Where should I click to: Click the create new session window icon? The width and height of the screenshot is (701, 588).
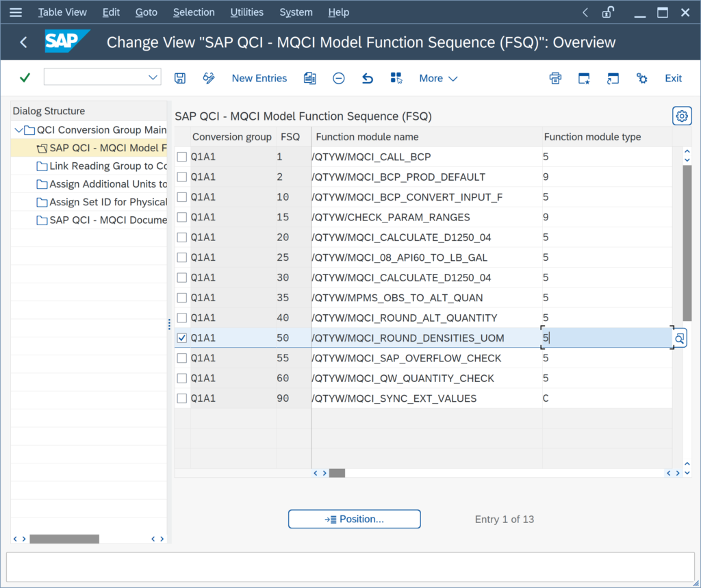click(x=584, y=78)
